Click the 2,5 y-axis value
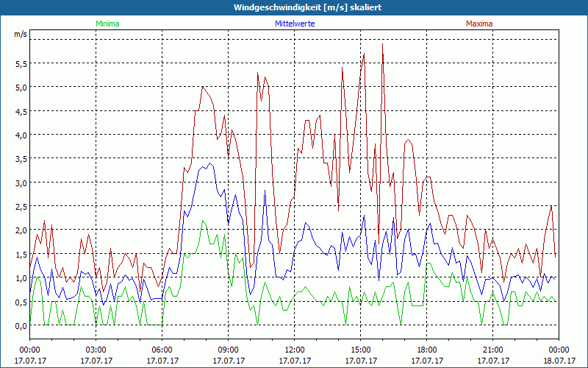 [21, 207]
